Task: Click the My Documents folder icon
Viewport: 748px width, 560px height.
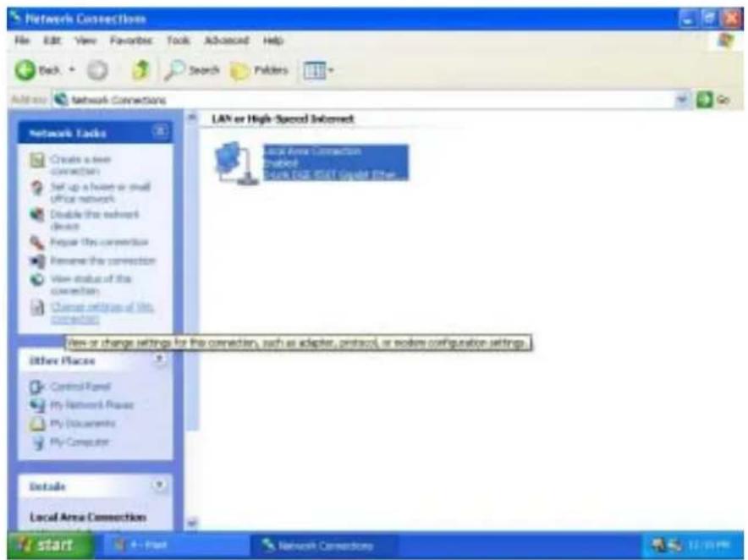Action: tap(37, 424)
